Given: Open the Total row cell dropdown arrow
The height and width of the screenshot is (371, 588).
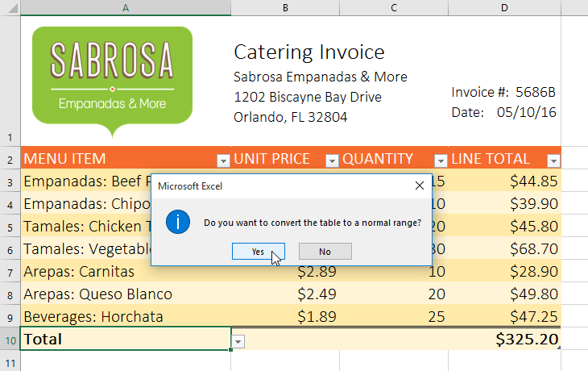Looking at the screenshot, I should [238, 342].
